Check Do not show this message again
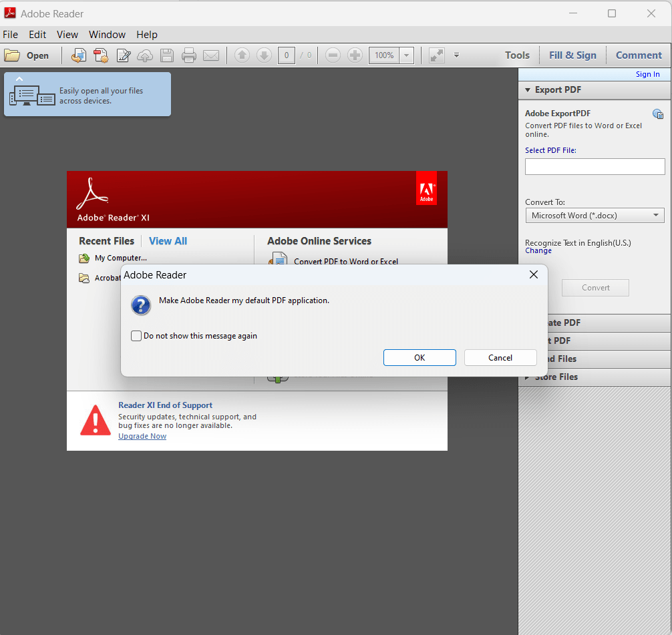 tap(136, 336)
